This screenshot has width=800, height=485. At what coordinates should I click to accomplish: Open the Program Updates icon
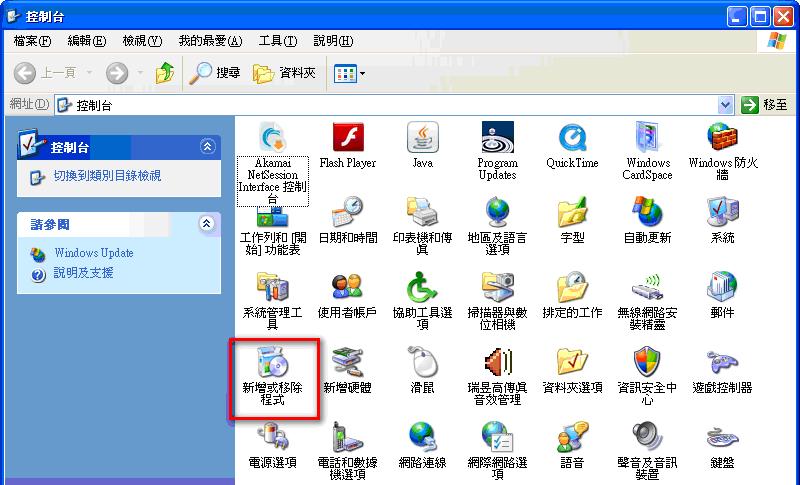(x=497, y=137)
